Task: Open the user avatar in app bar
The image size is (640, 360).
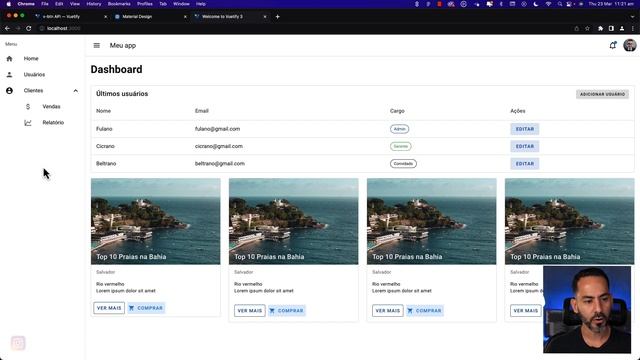Action: 629,45
